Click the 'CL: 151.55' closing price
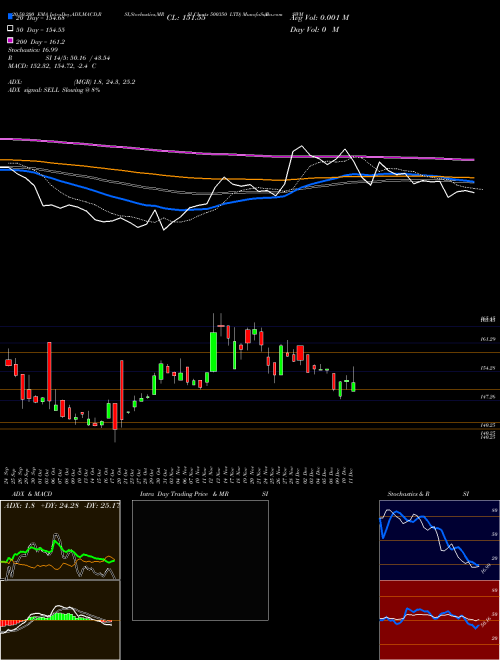Screen dimensions: 500x660 186,18
